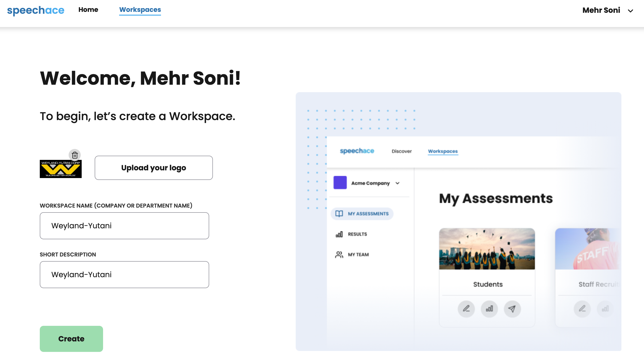Screen dimensions: 644x364
Task: Expand the Acme Company chevron
Action: click(398, 183)
